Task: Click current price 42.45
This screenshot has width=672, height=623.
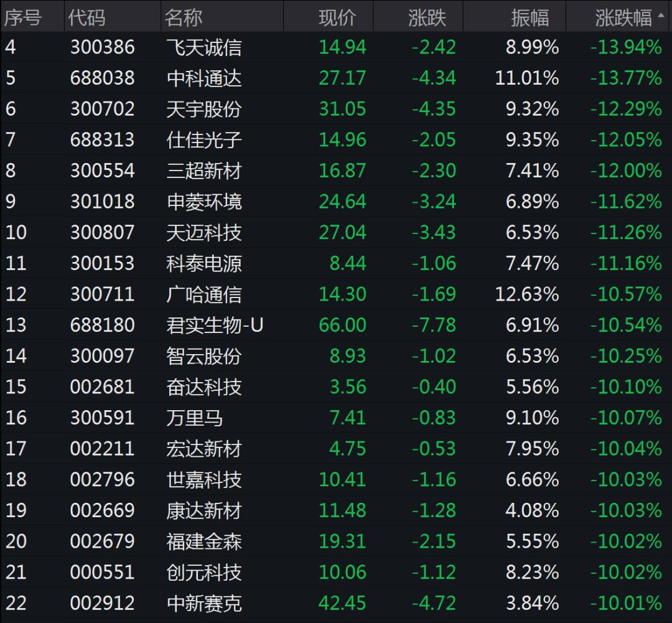Action: pos(342,603)
